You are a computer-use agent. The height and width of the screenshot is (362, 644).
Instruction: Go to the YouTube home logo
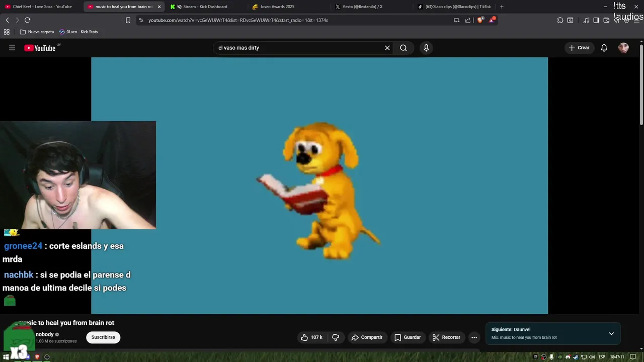[40, 48]
